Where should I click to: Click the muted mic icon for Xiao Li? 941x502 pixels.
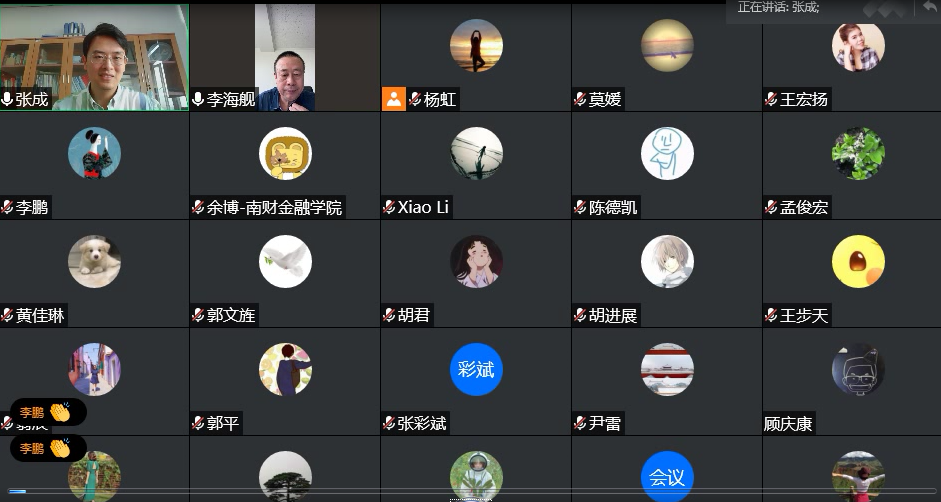click(389, 207)
